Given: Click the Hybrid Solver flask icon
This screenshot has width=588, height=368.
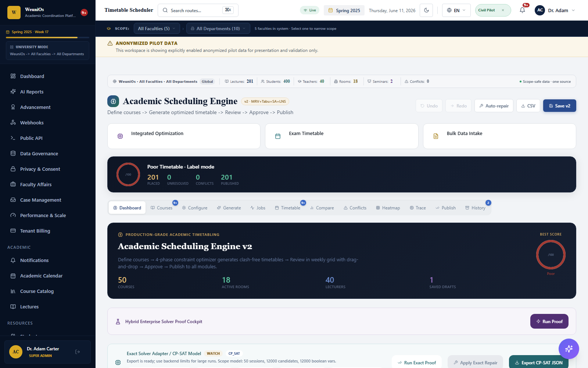Looking at the screenshot, I should (x=118, y=322).
